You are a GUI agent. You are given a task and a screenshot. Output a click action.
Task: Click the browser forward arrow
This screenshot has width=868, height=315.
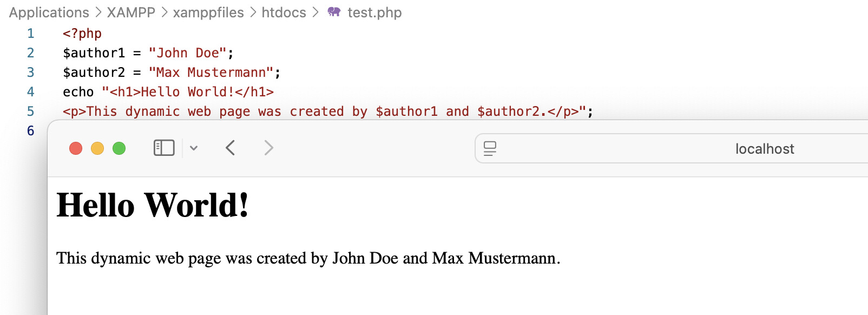click(x=268, y=148)
